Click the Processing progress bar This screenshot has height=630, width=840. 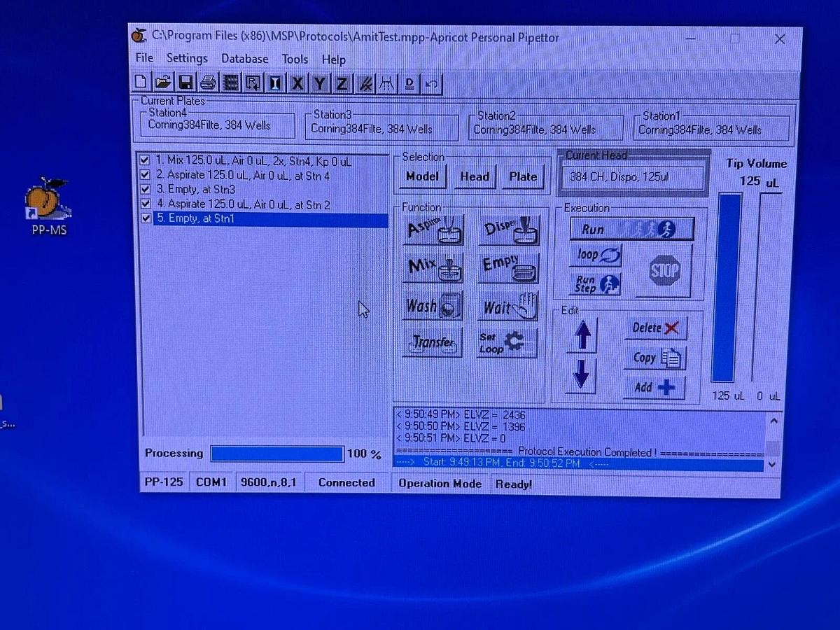pos(277,454)
